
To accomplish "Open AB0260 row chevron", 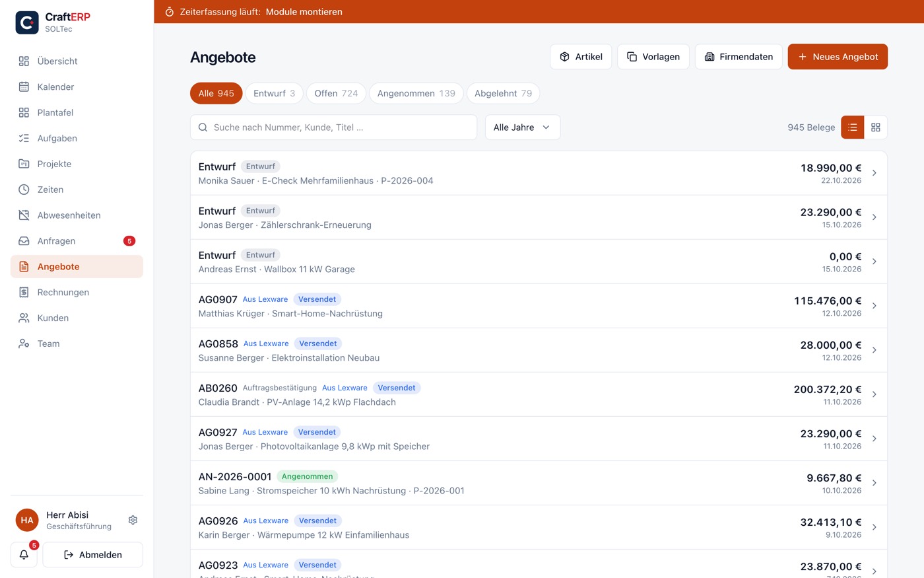I will (874, 394).
